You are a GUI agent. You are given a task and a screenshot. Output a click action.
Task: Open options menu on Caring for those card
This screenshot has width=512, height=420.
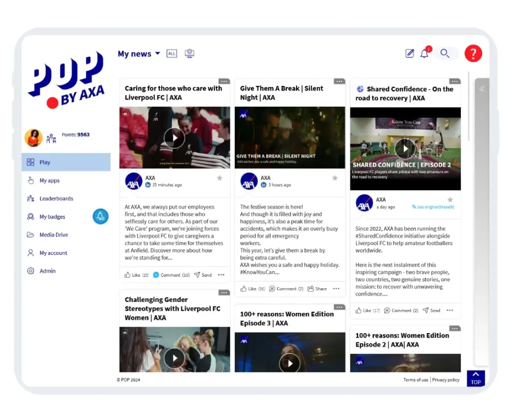(x=224, y=81)
